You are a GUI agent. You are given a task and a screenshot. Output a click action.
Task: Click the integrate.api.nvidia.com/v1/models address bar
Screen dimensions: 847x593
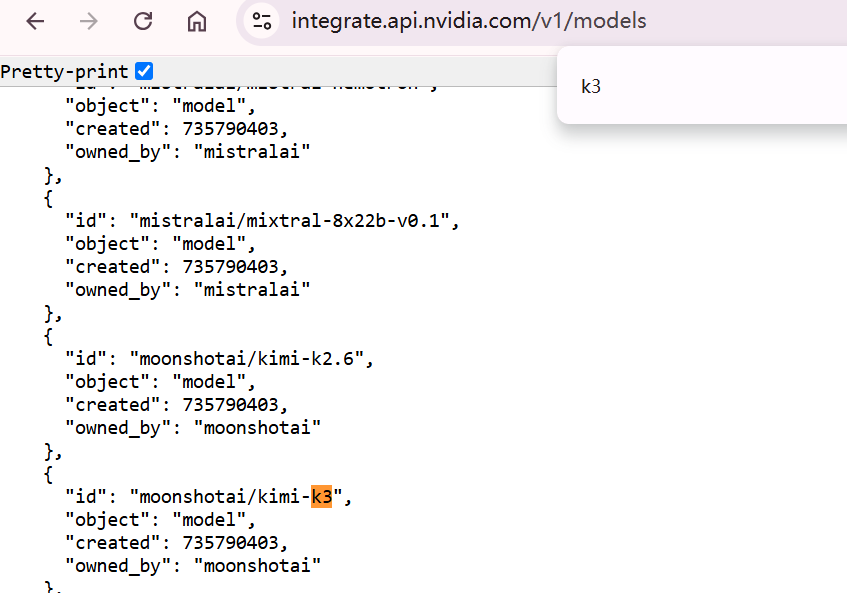pyautogui.click(x=469, y=21)
